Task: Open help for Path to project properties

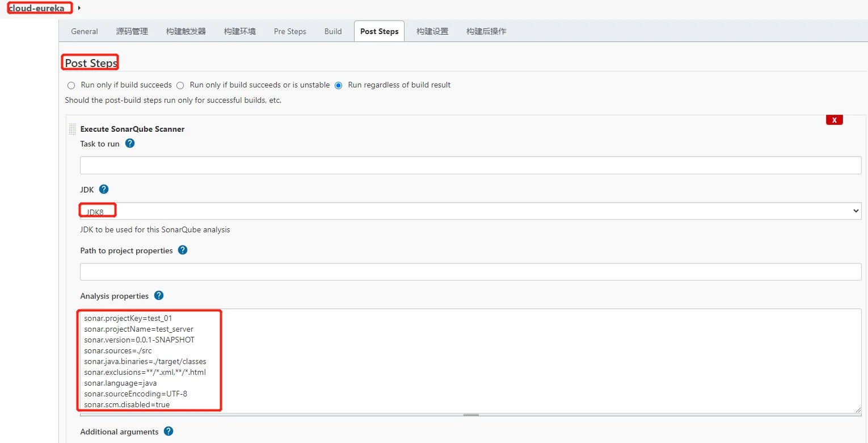Action: point(183,250)
